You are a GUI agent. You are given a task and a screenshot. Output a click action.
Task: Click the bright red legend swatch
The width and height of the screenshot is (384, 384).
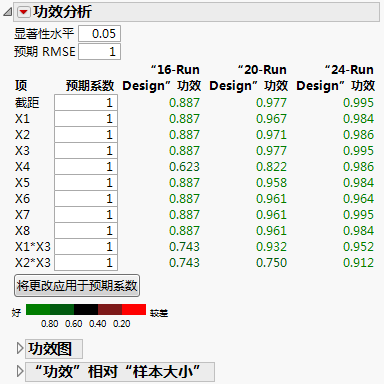134,309
